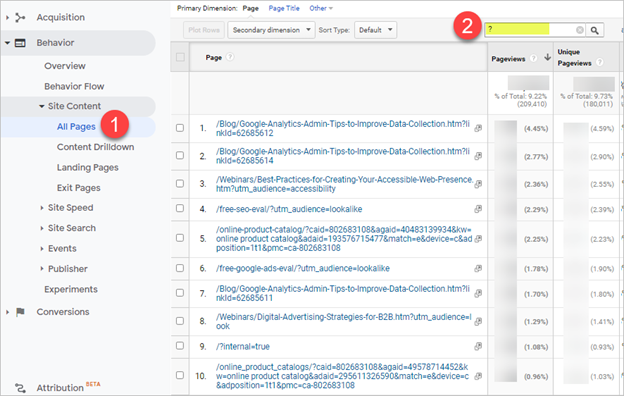The image size is (624, 396).
Task: Check the box for row 6 free-google-ads-eval
Action: pyautogui.click(x=180, y=268)
